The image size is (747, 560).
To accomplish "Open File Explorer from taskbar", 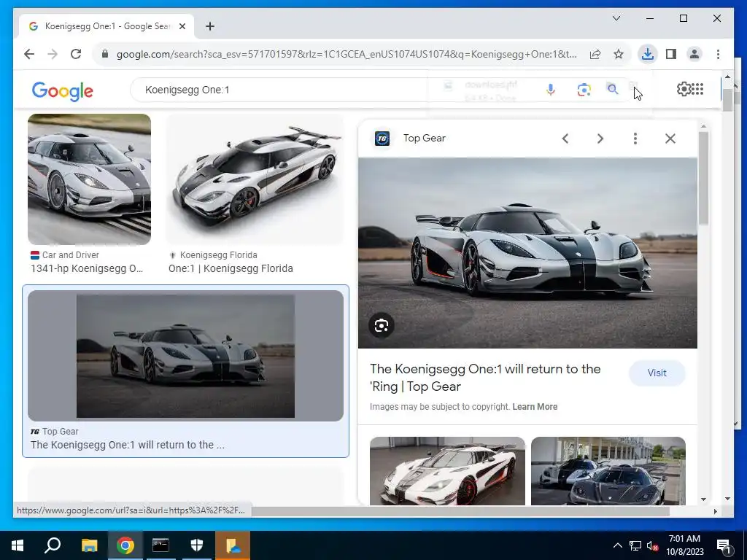I will pos(89,545).
